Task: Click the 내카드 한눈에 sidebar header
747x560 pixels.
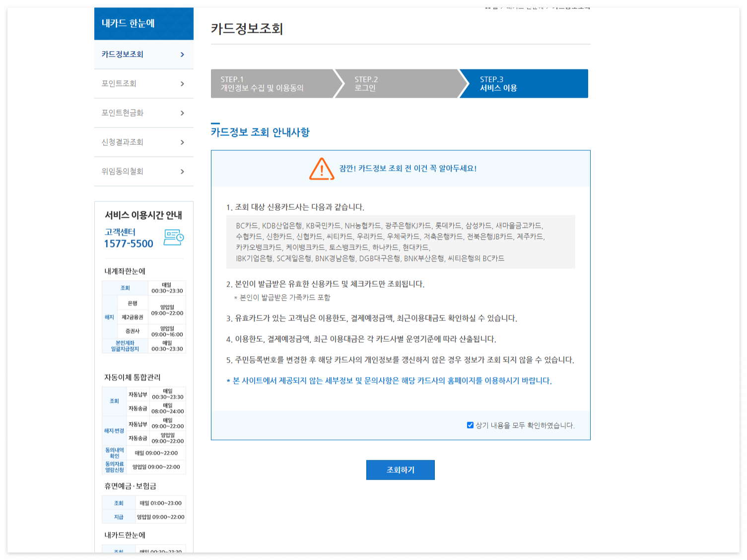Action: (x=144, y=23)
